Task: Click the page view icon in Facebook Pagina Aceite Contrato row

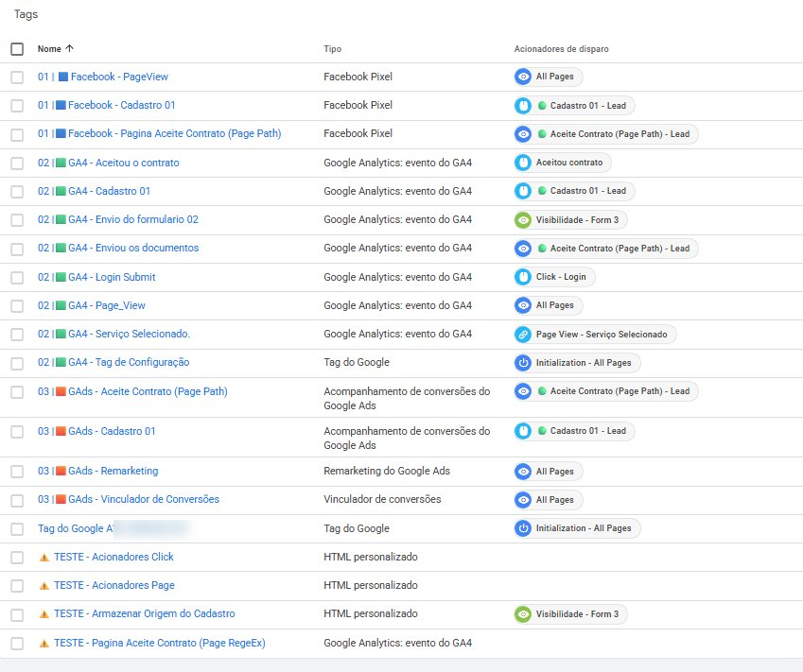Action: coord(523,134)
